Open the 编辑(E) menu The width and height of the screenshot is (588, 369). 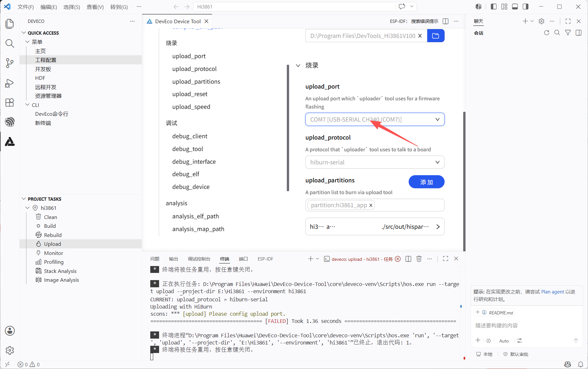pos(49,7)
